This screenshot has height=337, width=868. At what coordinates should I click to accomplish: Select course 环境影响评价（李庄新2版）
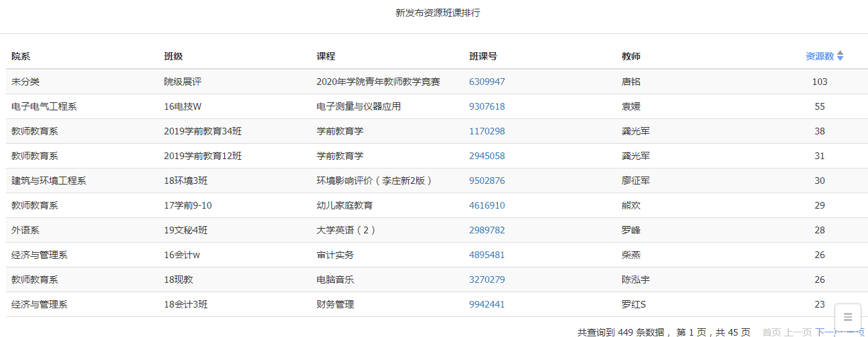click(x=375, y=181)
